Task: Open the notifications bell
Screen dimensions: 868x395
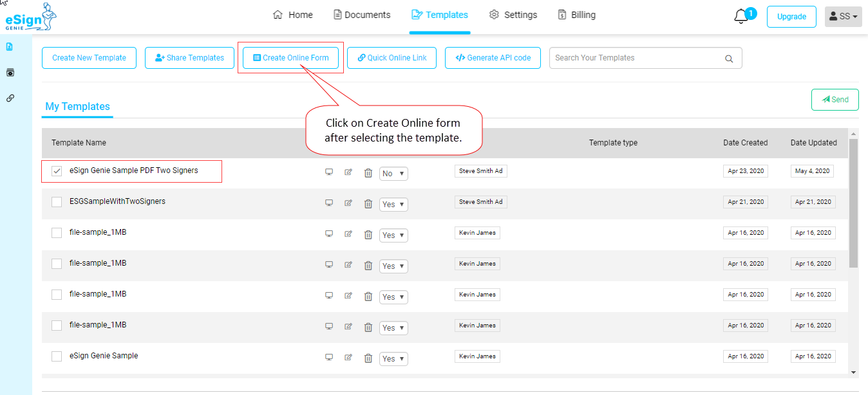Action: pyautogui.click(x=741, y=17)
